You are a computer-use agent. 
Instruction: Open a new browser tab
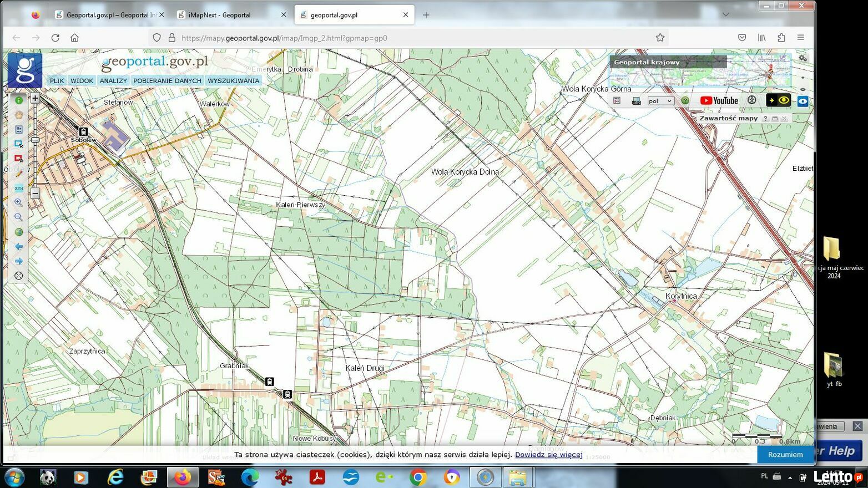[426, 15]
